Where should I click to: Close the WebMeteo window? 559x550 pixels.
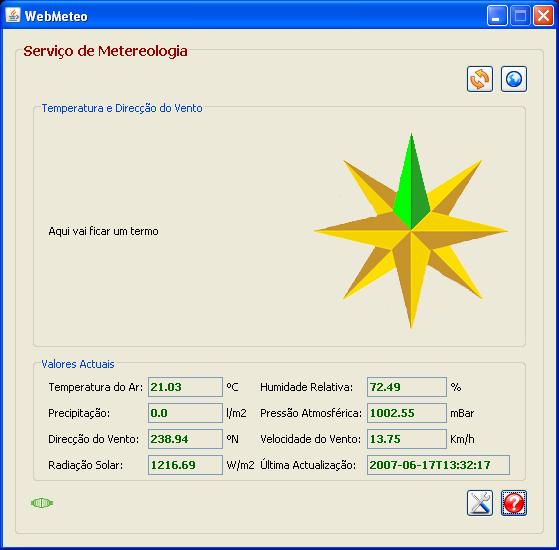tap(543, 16)
